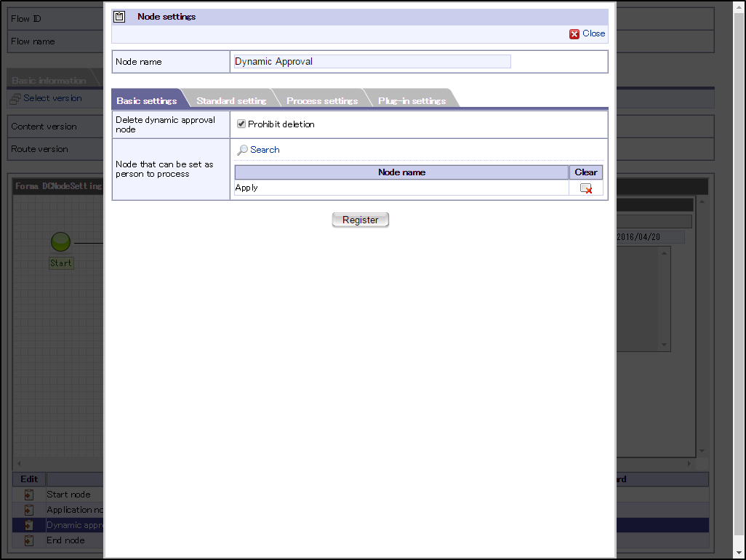Switch to the Basic settings tab
Viewport: 746px width, 560px height.
coord(146,100)
